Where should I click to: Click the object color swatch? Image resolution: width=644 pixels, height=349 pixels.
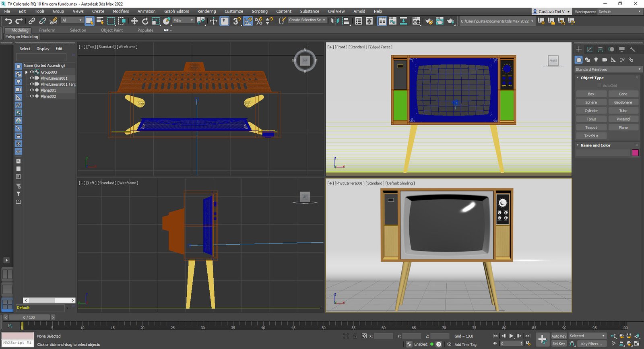point(635,153)
